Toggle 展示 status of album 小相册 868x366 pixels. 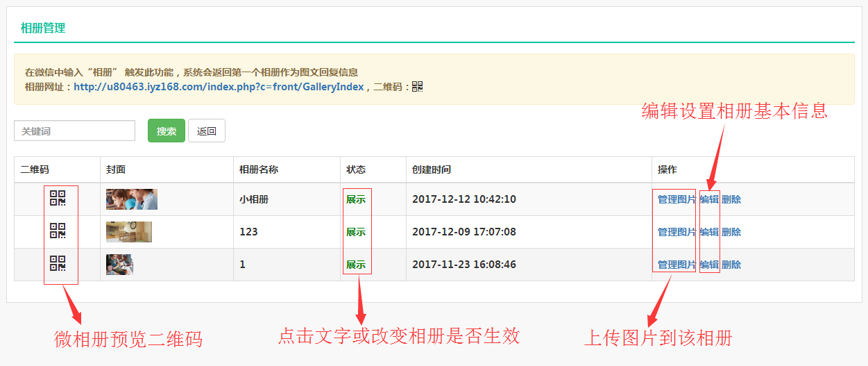355,199
